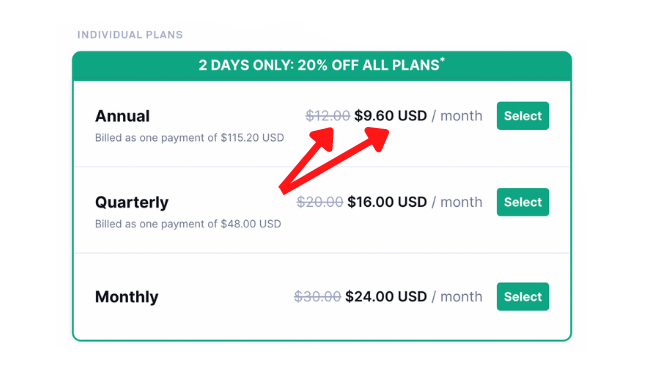Click the red arrow pointing at $12.00

pyautogui.click(x=308, y=160)
